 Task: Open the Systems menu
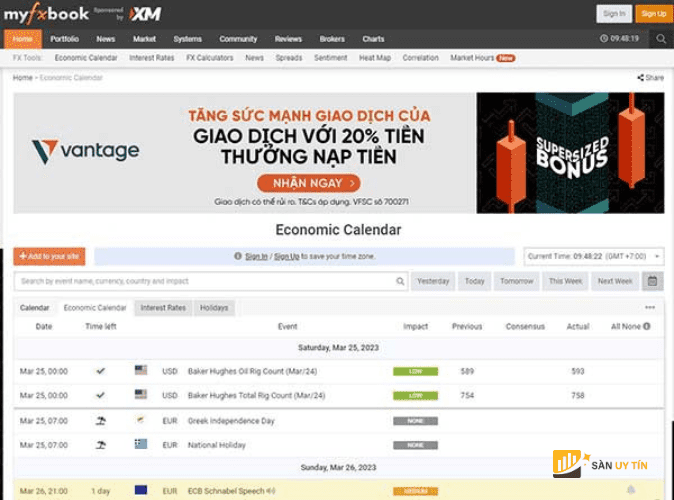[x=187, y=39]
